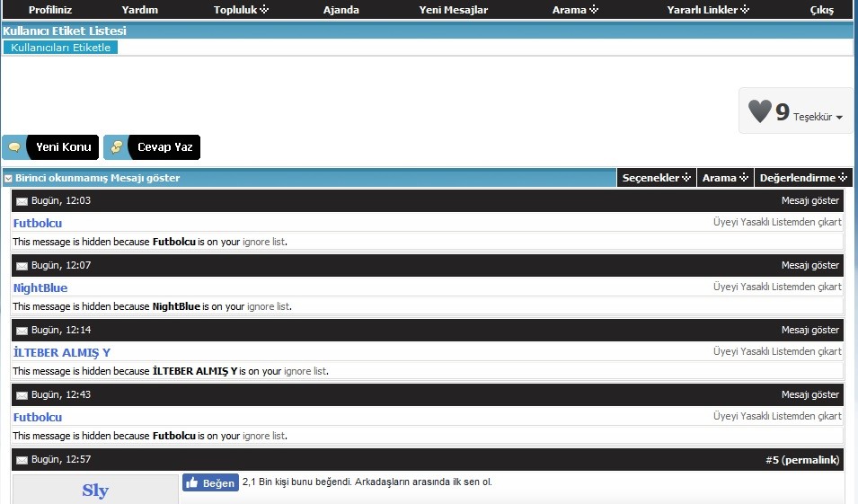Open the Arama dropdown in top navigation
Viewport: 858px width, 504px height.
(x=575, y=10)
